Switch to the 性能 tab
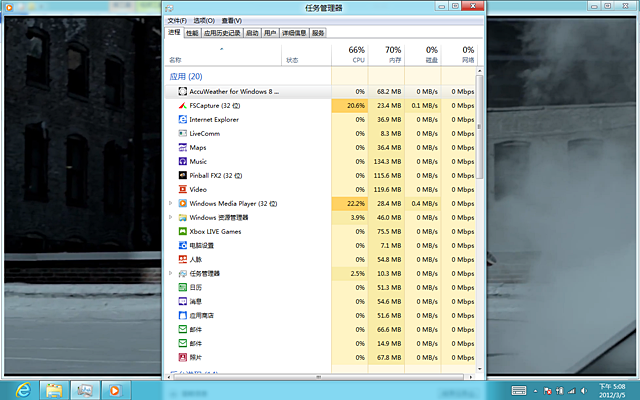 tap(192, 33)
